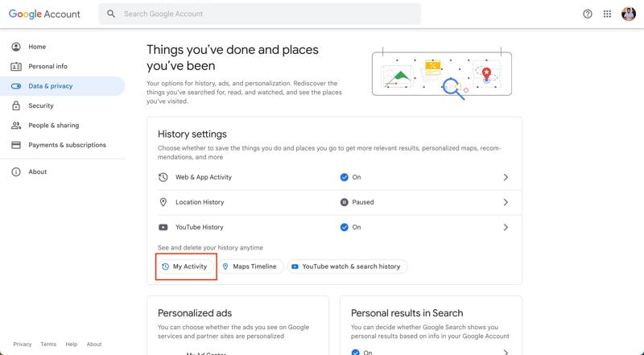
Task: Click the Google Account logo
Action: click(45, 14)
